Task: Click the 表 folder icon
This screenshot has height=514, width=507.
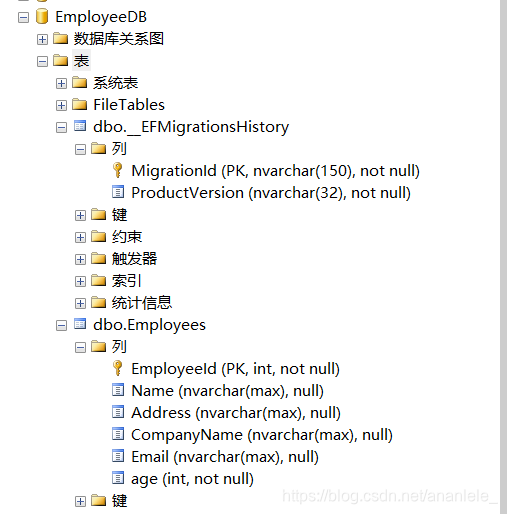Action: (61, 60)
